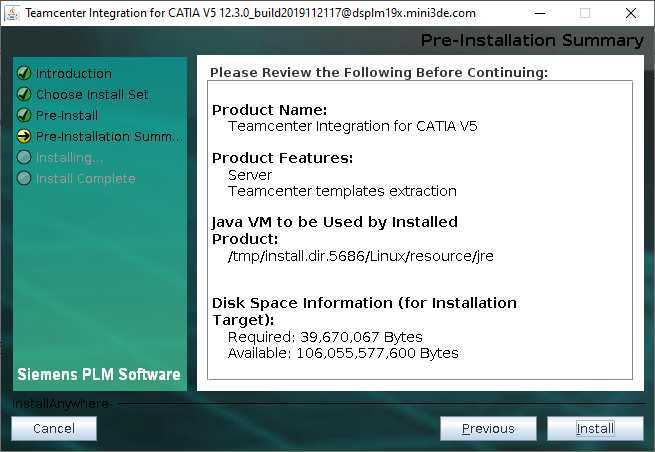Click the Available 106,055,577,600 Bytes line
This screenshot has height=452, width=655.
[343, 353]
